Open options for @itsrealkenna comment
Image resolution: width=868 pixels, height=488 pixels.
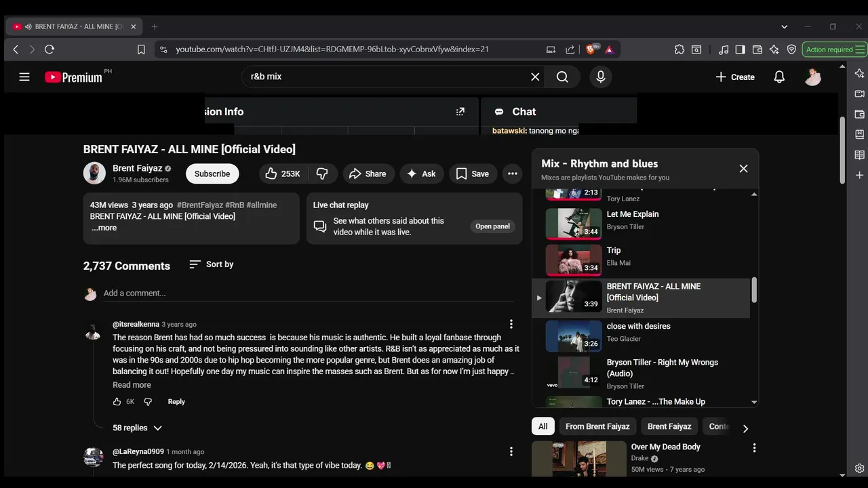click(x=511, y=324)
